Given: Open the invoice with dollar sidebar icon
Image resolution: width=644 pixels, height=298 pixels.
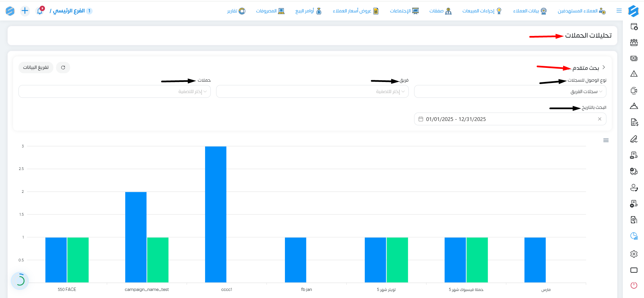Looking at the screenshot, I should [634, 122].
